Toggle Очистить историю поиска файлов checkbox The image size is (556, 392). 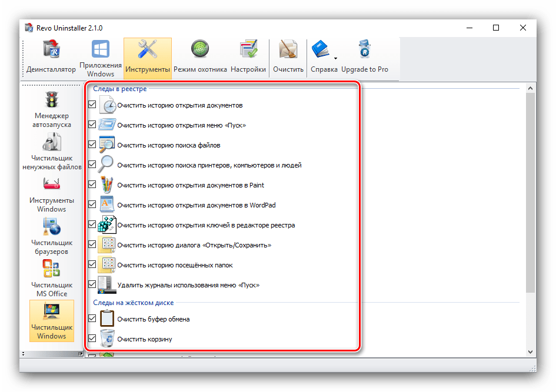click(92, 145)
